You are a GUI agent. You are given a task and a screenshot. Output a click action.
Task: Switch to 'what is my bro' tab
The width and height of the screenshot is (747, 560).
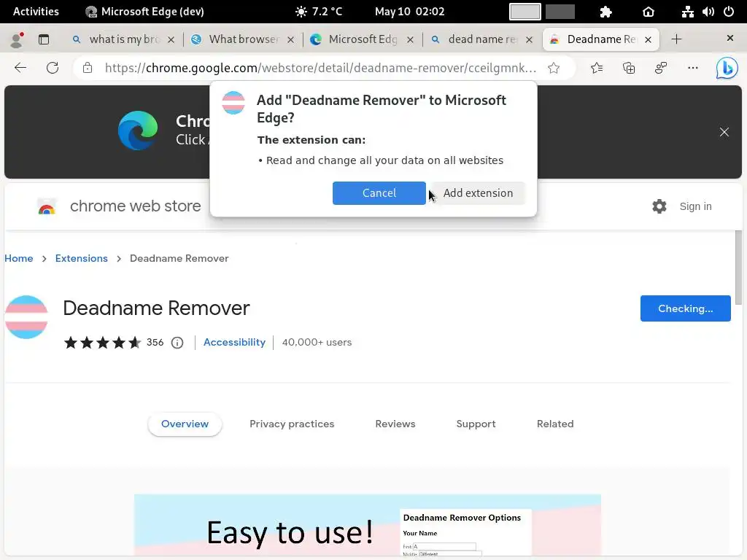[x=124, y=39]
